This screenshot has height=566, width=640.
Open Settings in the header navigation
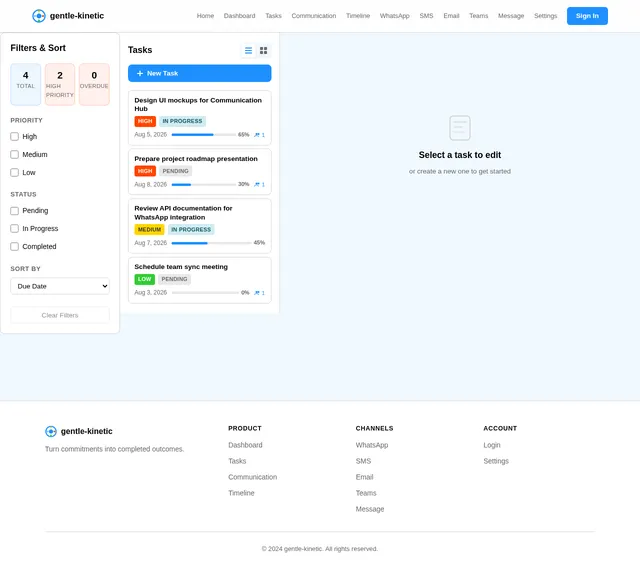tap(546, 16)
